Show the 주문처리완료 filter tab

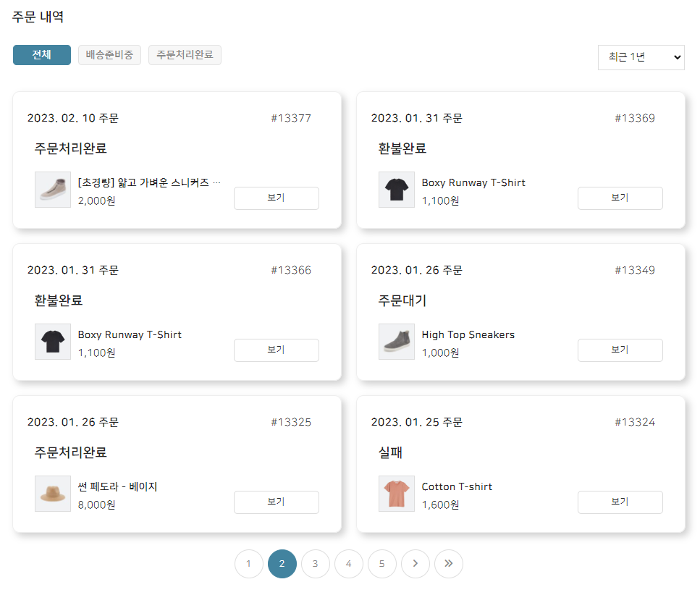(185, 55)
